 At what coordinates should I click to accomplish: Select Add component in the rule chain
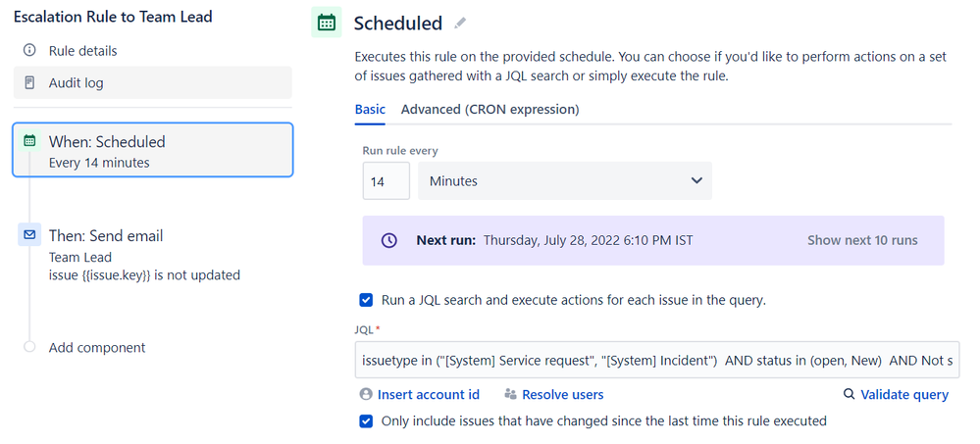coord(97,348)
